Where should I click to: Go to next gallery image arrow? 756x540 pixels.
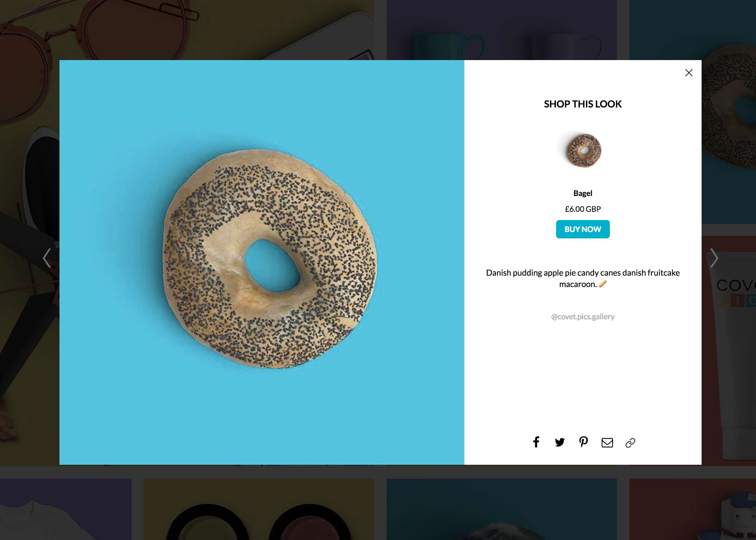pyautogui.click(x=714, y=258)
